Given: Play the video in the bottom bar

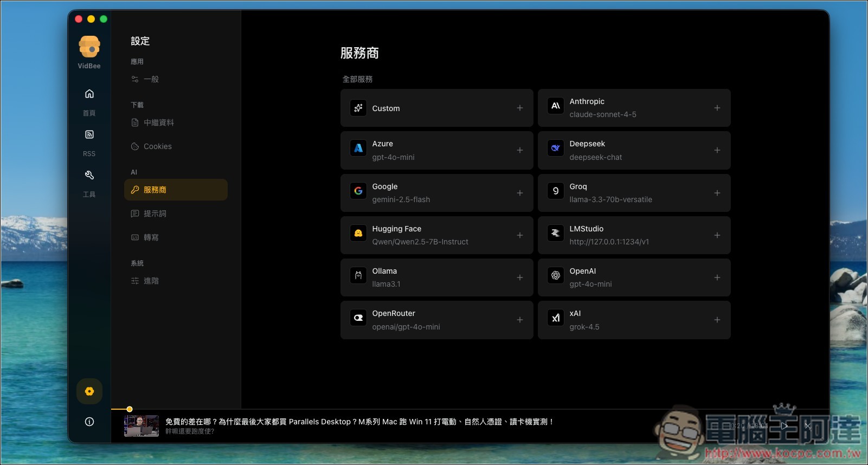Looking at the screenshot, I should [784, 426].
